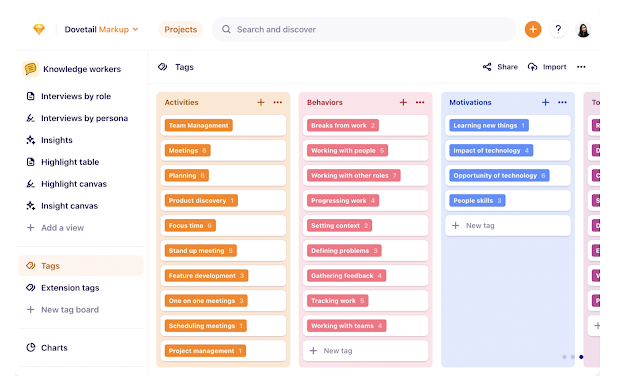Focus the Search and discover field
This screenshot has height=392, width=640.
364,29
